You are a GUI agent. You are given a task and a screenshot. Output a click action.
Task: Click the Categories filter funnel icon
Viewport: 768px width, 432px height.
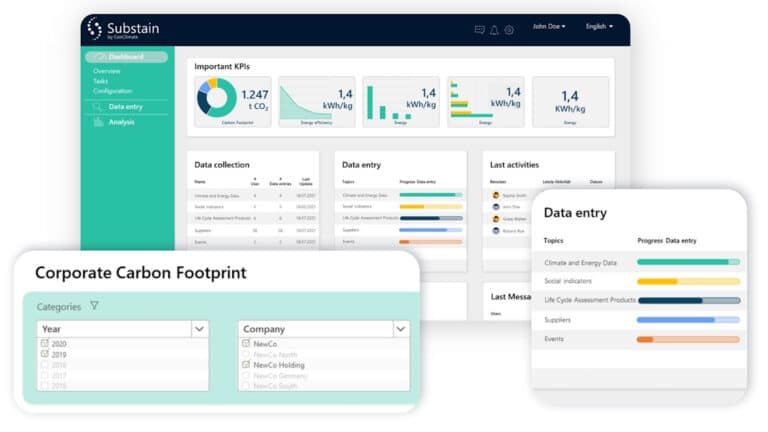tap(95, 306)
